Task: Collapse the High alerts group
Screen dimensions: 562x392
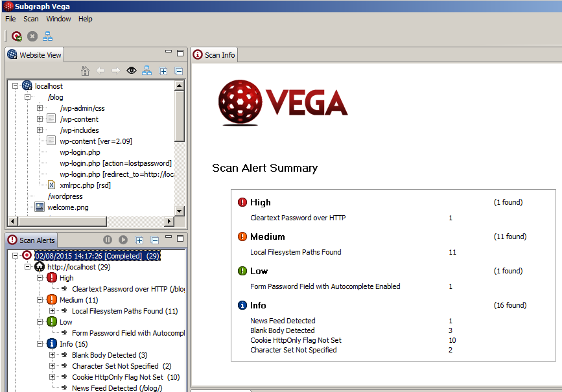Action: [x=40, y=278]
